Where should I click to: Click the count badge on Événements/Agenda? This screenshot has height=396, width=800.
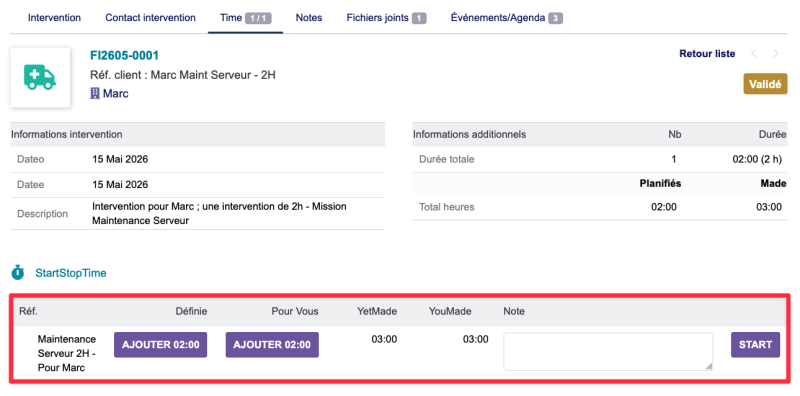[x=555, y=18]
